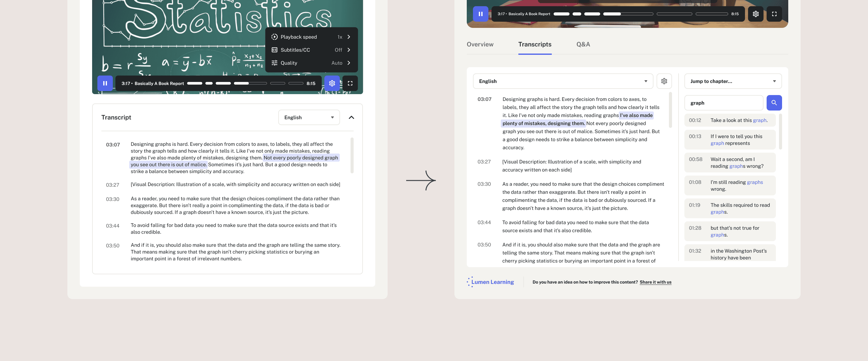
Task: Open the settings gear in the right video player
Action: (756, 14)
